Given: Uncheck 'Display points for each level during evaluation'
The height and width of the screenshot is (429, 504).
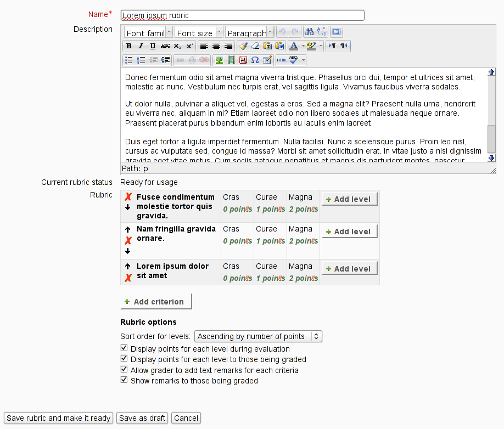Looking at the screenshot, I should [x=124, y=349].
